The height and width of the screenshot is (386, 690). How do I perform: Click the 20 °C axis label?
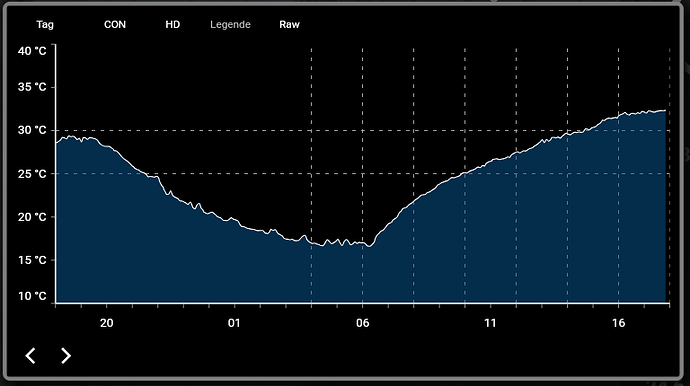pos(32,217)
